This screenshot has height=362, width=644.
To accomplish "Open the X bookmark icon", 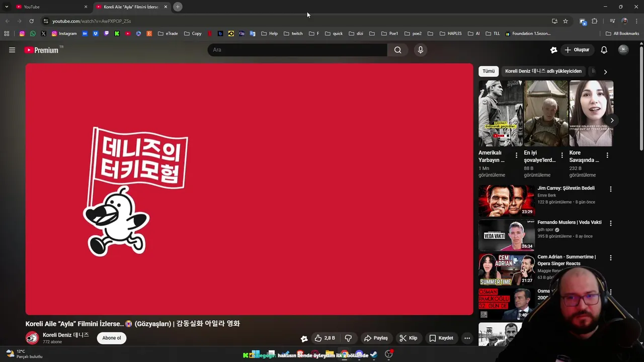I will tap(43, 34).
